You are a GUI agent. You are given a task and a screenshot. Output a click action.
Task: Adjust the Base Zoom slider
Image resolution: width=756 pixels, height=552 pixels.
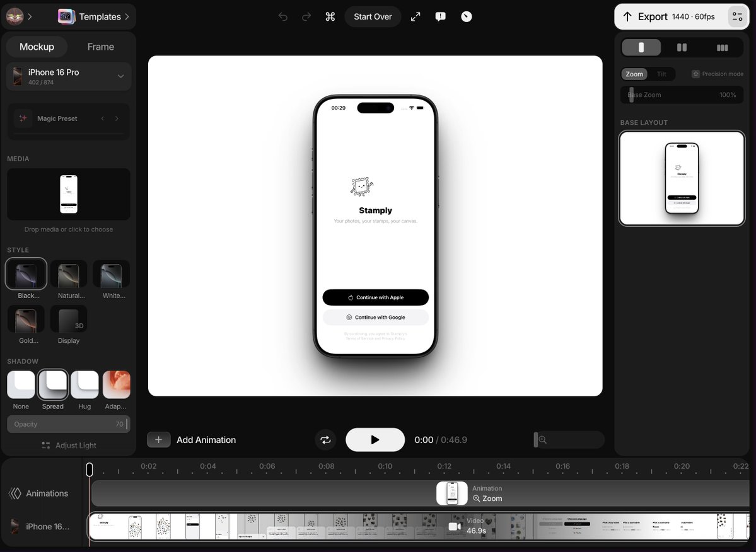click(x=682, y=95)
